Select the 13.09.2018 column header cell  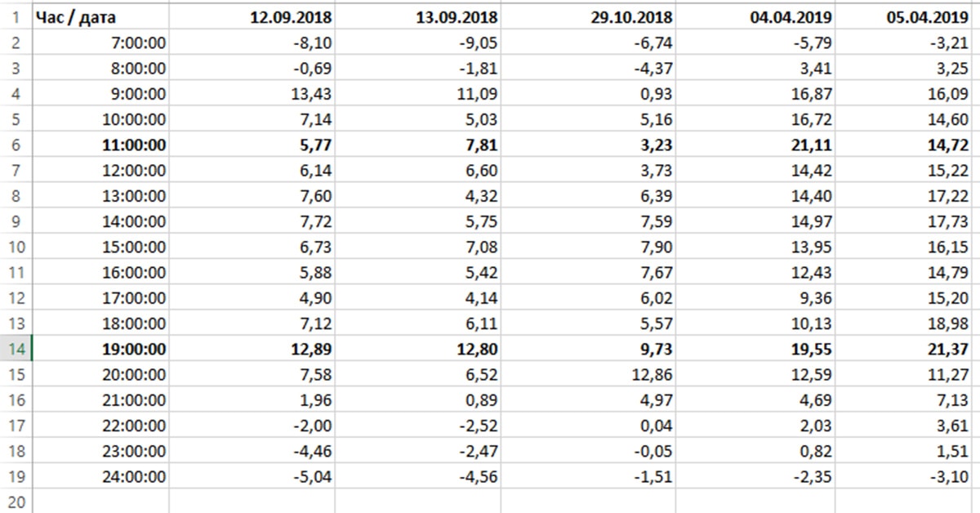click(417, 16)
